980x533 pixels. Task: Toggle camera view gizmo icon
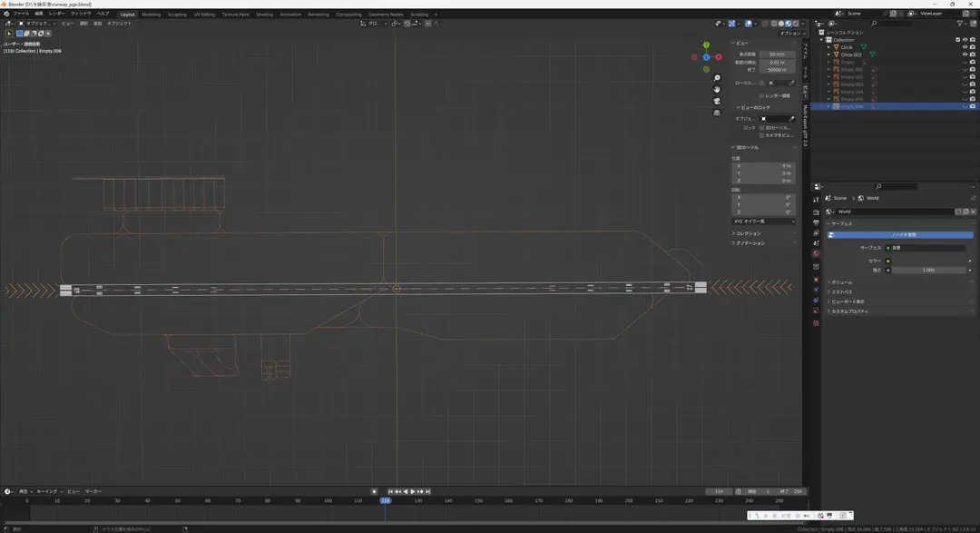pos(717,101)
